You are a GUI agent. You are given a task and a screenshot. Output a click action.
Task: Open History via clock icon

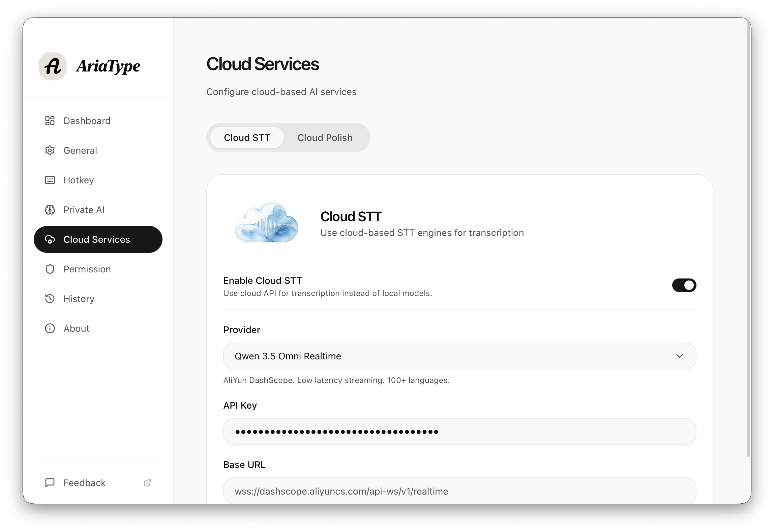point(50,299)
